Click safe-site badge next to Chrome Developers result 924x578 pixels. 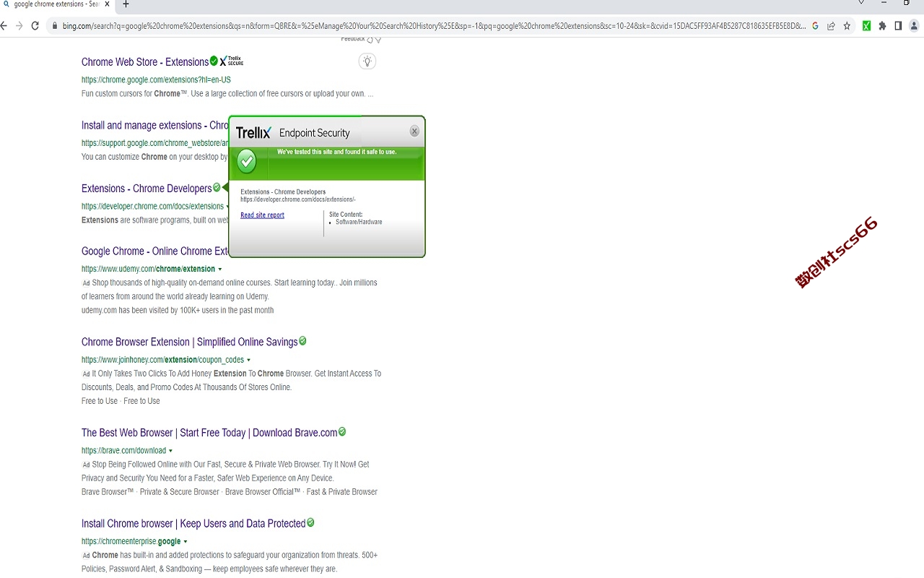tap(217, 188)
